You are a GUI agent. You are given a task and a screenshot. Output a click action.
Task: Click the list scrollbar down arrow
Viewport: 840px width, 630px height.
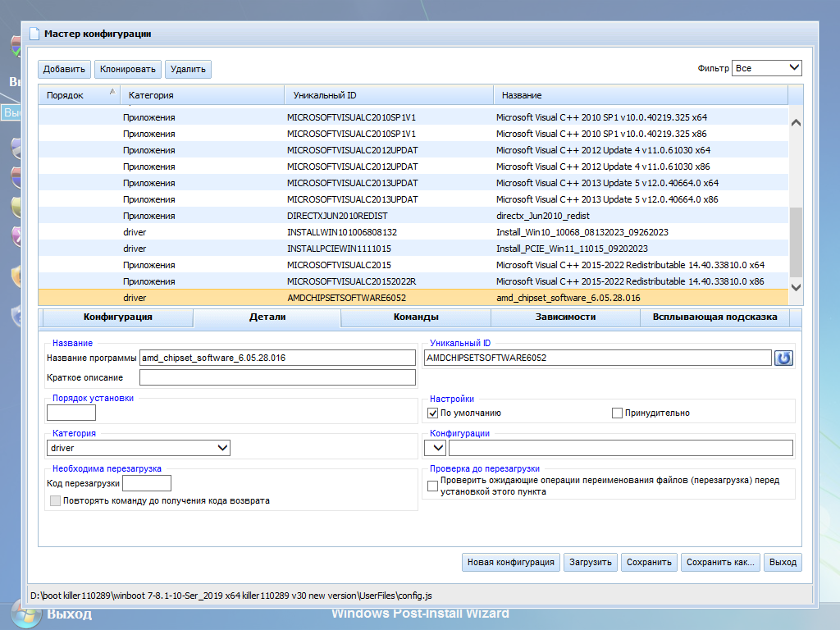[795, 287]
